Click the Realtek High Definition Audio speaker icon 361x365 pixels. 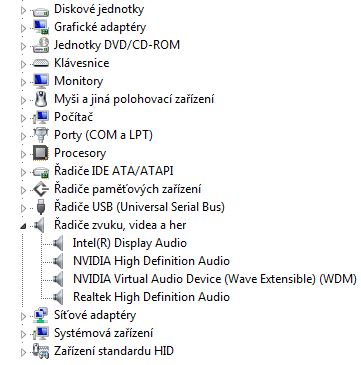tap(58, 297)
